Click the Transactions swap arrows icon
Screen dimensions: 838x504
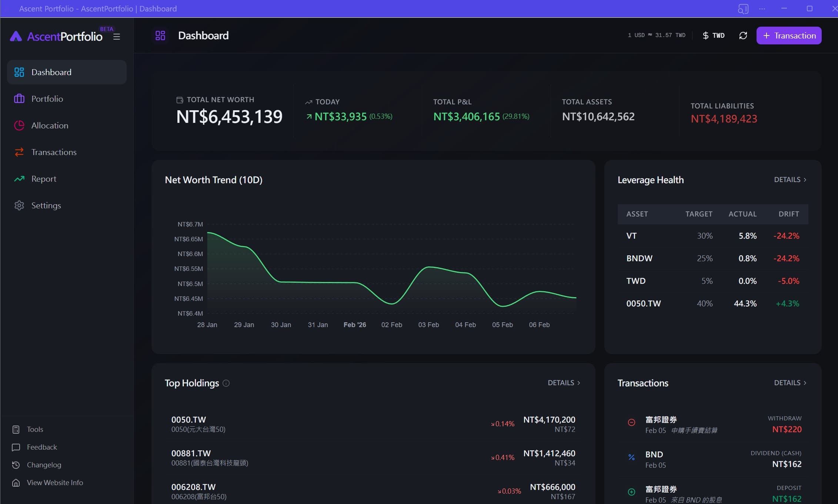pos(19,152)
